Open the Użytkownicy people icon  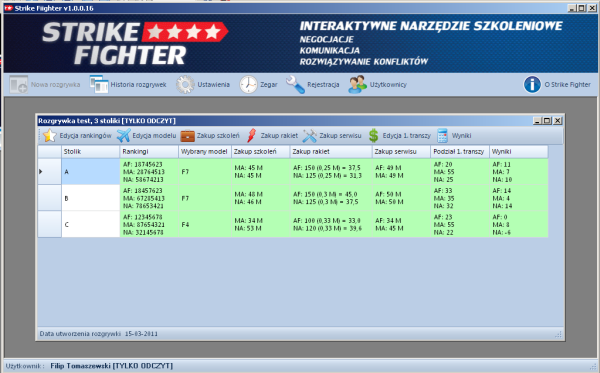click(357, 85)
